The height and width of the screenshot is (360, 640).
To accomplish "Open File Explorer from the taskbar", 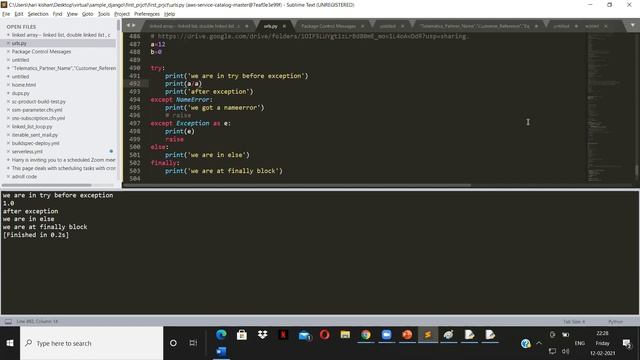I will (345, 335).
